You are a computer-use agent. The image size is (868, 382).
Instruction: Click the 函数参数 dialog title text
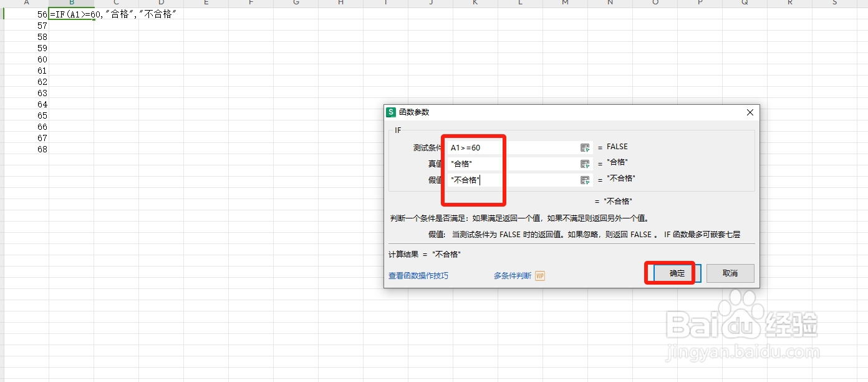pos(414,112)
